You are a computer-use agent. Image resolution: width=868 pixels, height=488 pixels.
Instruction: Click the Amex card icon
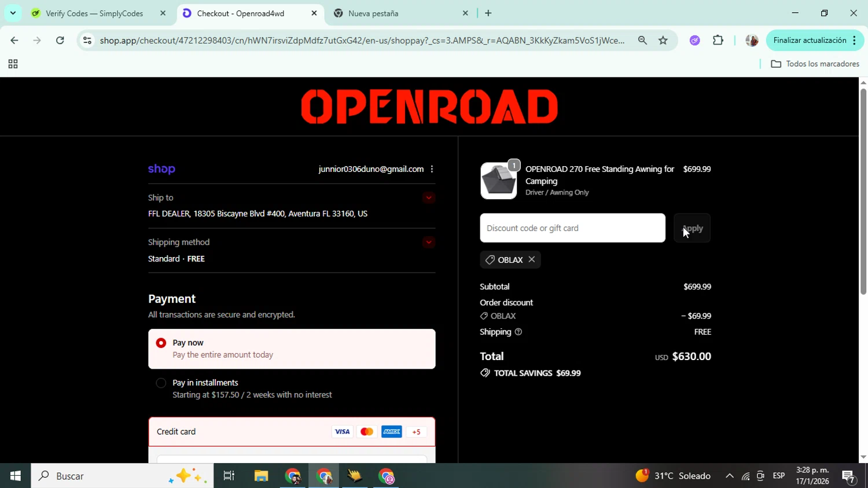pyautogui.click(x=392, y=432)
